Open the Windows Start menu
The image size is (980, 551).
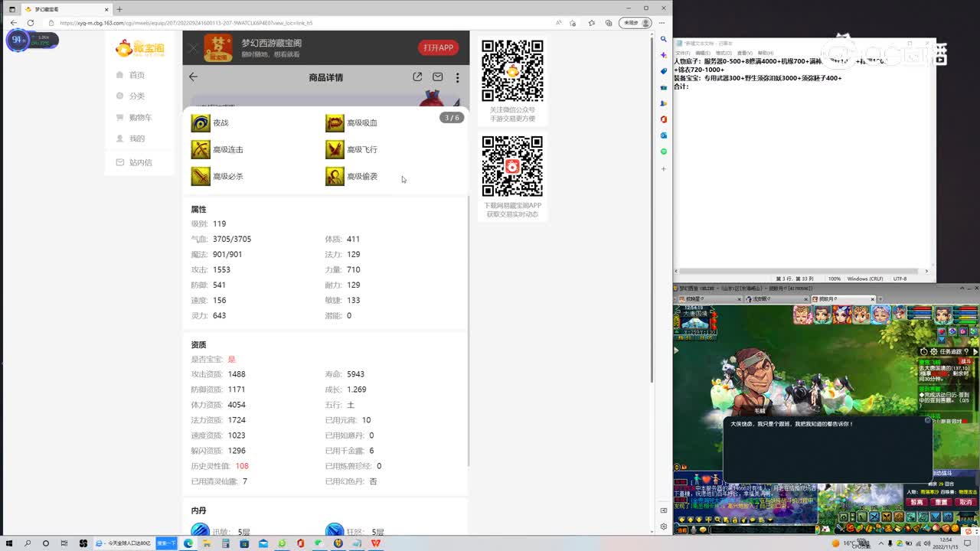coord(11,543)
